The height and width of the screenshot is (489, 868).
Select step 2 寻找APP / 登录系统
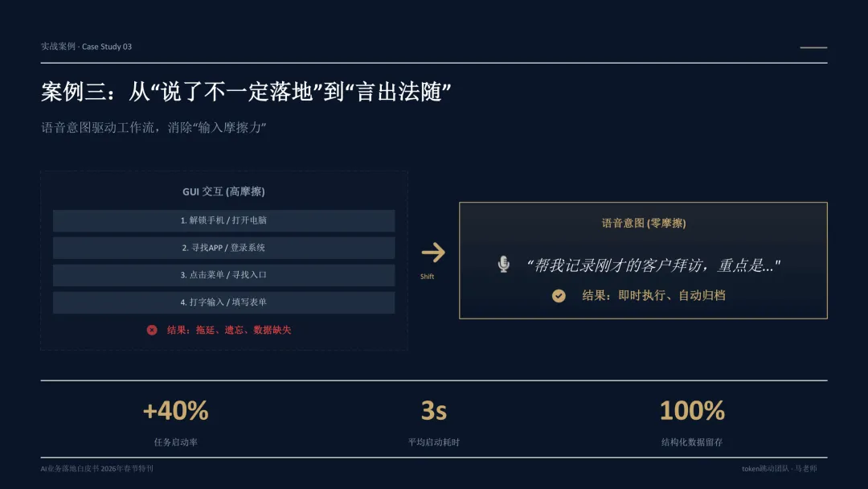pos(223,248)
